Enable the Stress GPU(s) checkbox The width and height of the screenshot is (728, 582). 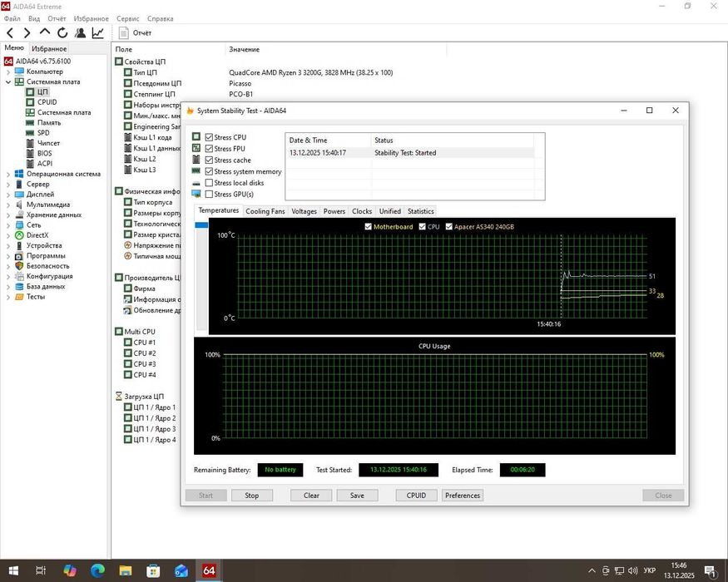click(x=209, y=195)
